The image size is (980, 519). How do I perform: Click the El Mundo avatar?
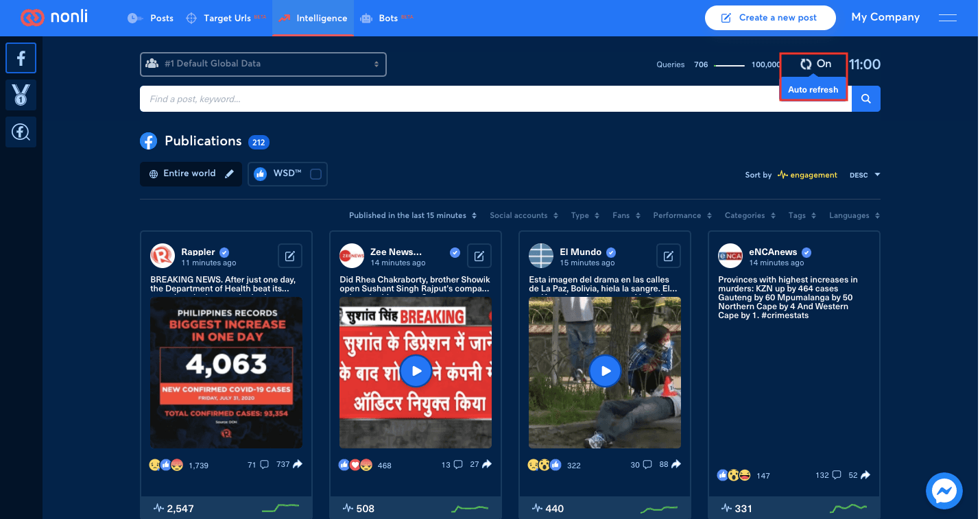click(541, 256)
